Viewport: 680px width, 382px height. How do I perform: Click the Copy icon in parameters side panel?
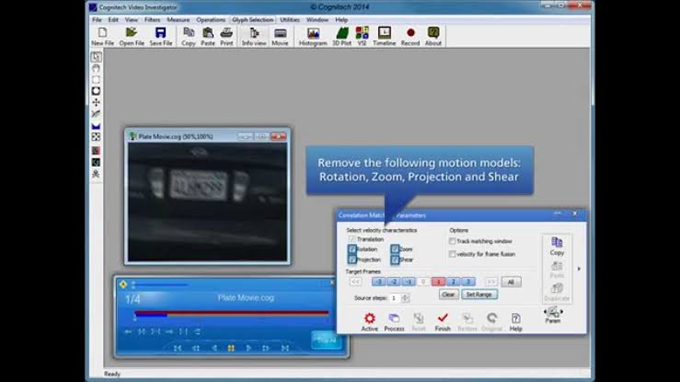coord(557,246)
